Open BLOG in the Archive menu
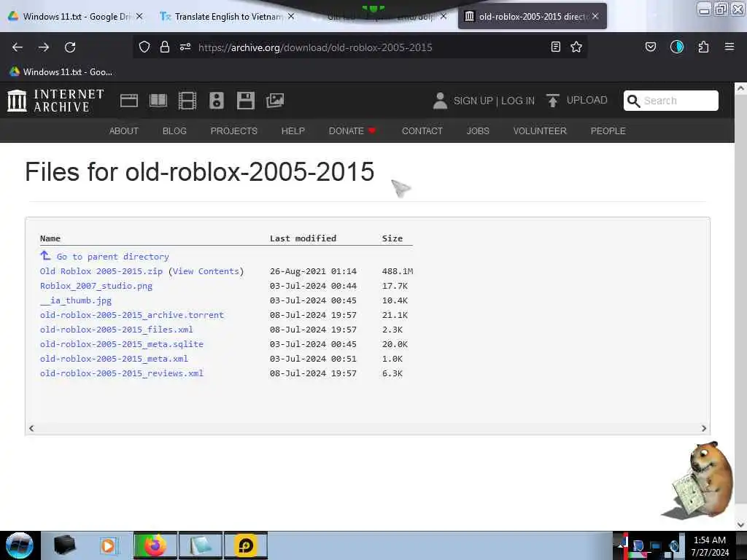747x560 pixels. 174,131
